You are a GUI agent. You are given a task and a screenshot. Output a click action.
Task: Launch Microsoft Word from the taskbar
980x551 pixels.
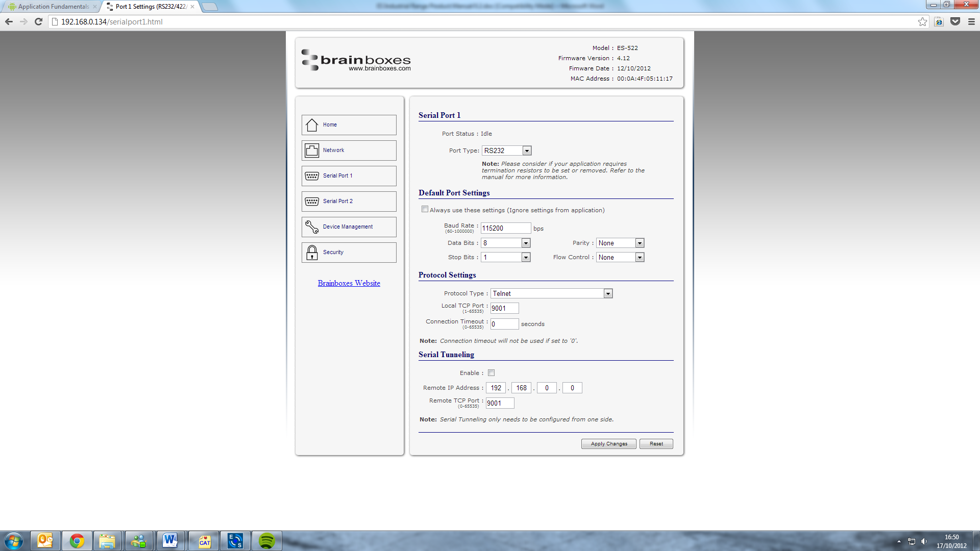[x=171, y=540]
